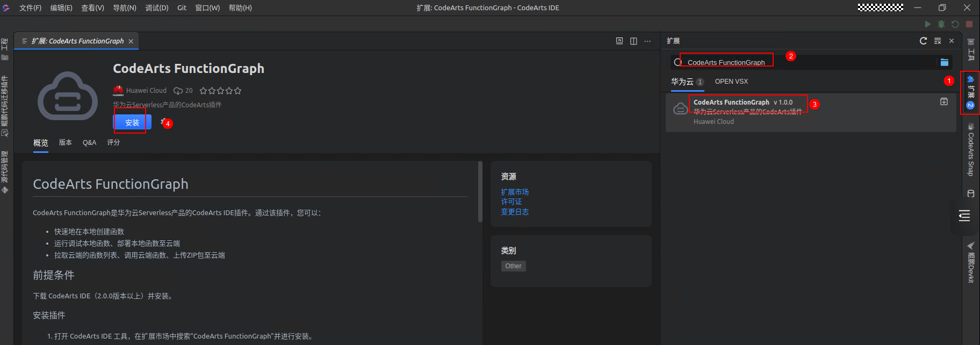Click the run (play) icon in toolbar
Image resolution: width=980 pixels, height=345 pixels.
927,24
